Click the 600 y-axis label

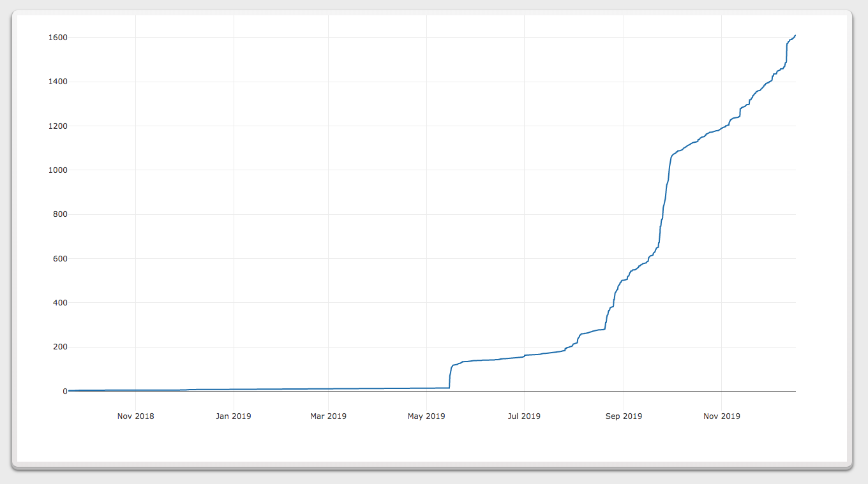pos(61,258)
